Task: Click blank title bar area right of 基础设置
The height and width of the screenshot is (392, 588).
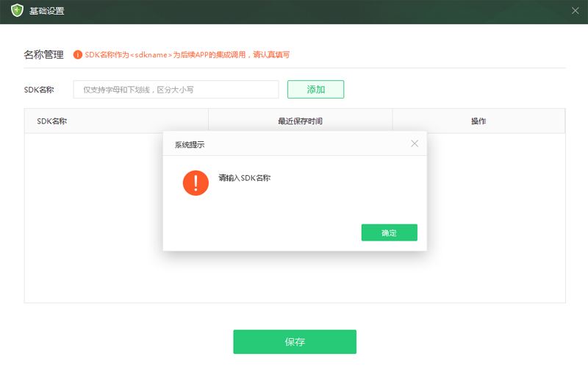Action: point(294,11)
